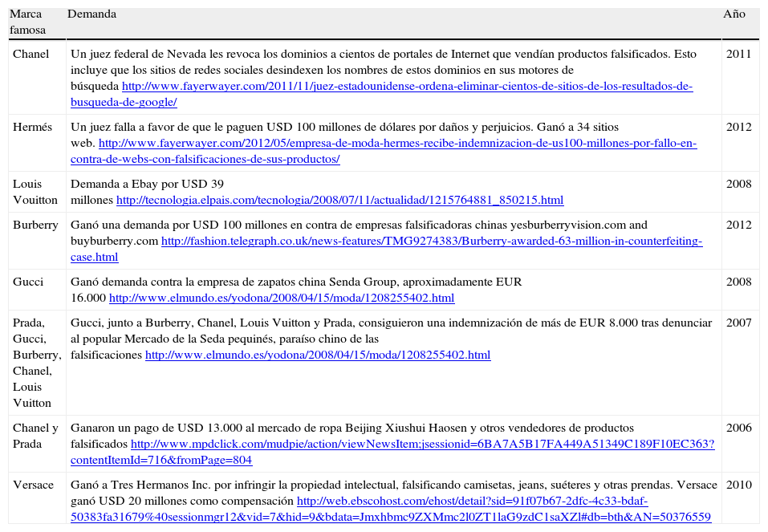Screen dimensions: 768x532
Task: Click the year 2010 in the Versace row
Action: 738,485
